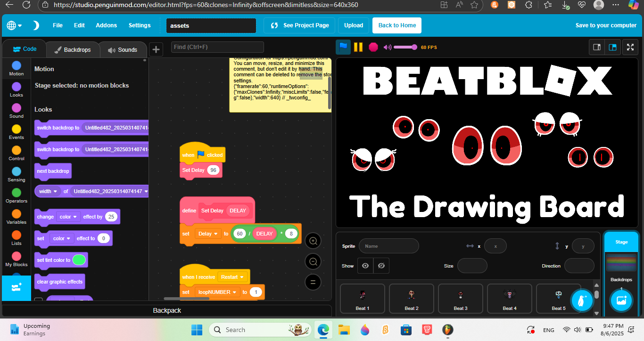
Task: Open the Restart message dropdown
Action: pyautogui.click(x=233, y=277)
